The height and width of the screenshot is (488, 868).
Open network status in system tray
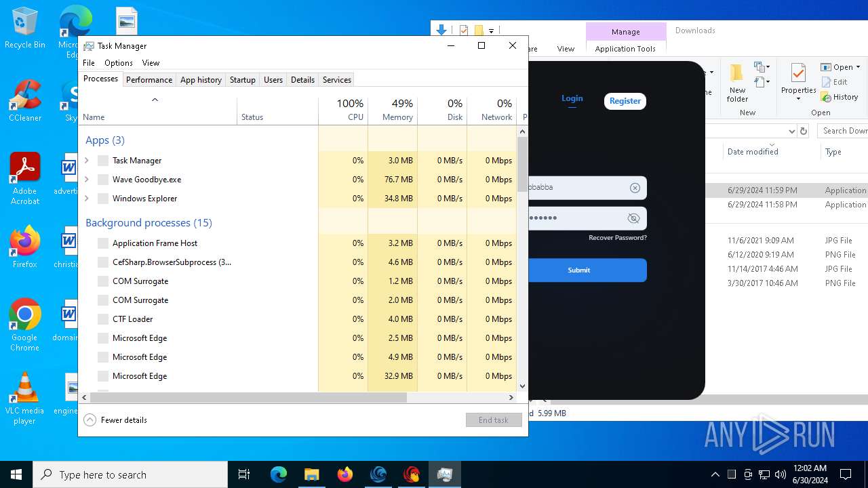coord(764,474)
